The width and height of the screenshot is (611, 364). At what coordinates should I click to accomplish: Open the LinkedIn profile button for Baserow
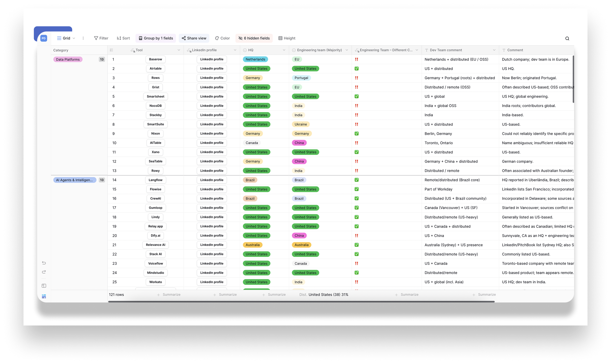click(x=212, y=59)
